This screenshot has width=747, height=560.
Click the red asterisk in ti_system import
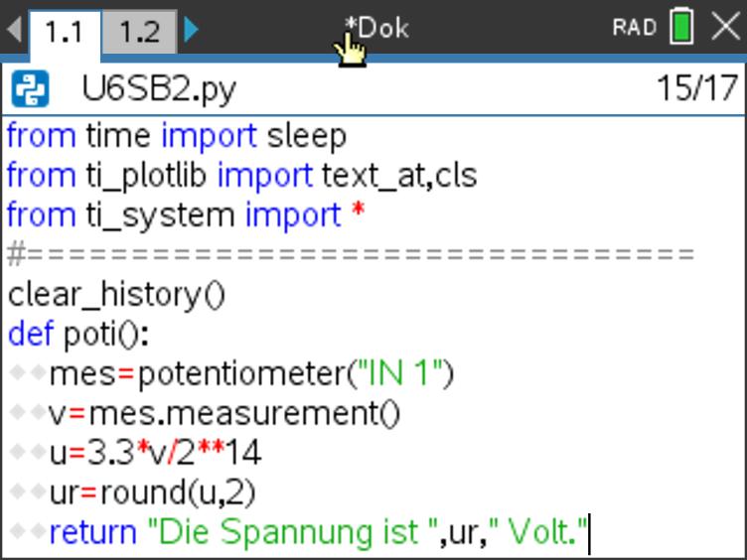tap(358, 215)
